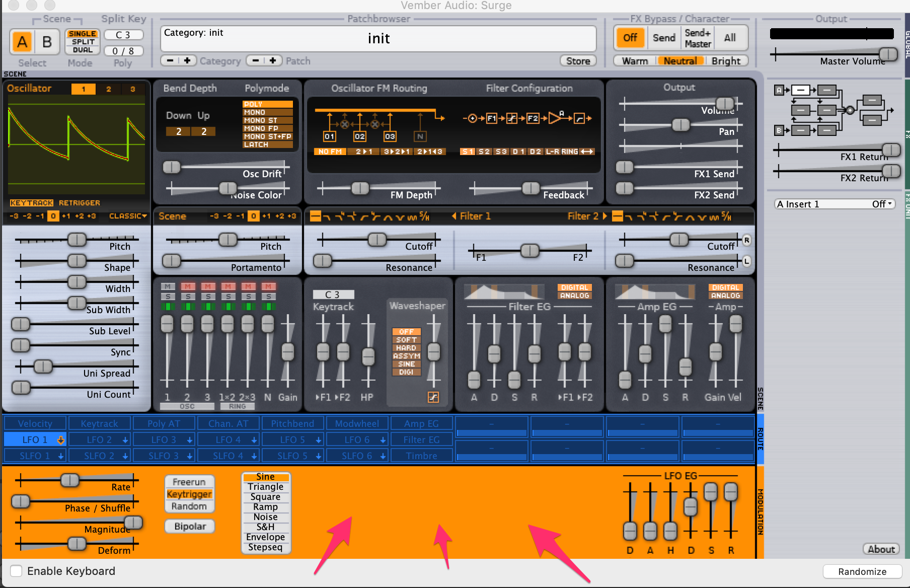Viewport: 910px width, 588px height.
Task: Set polymode to MONO ST
Action: tap(267, 120)
